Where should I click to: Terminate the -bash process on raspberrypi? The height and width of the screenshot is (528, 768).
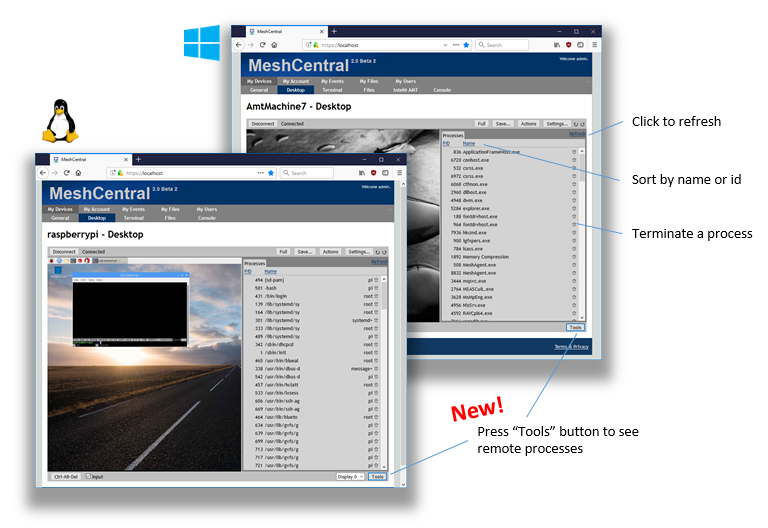[x=376, y=288]
